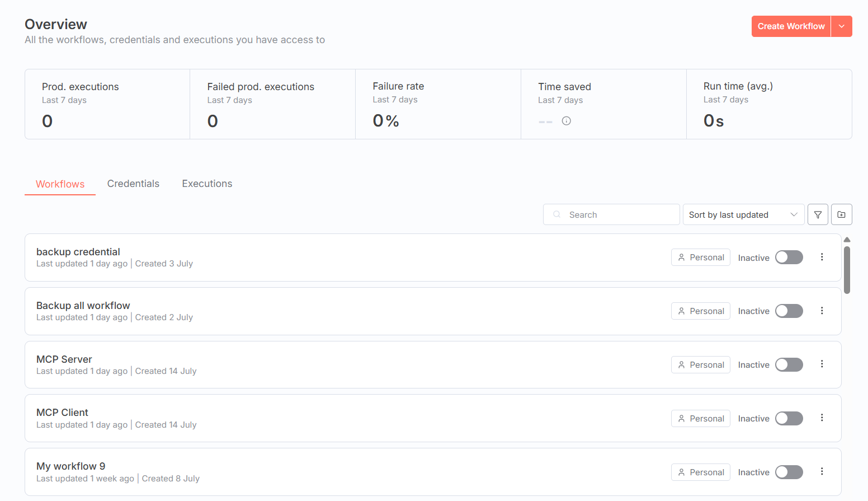Click Personal badge on Backup all workflow
This screenshot has height=501, width=868.
(x=701, y=311)
